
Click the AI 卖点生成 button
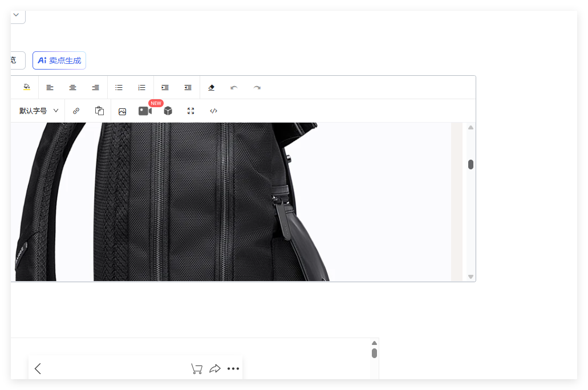click(x=59, y=60)
